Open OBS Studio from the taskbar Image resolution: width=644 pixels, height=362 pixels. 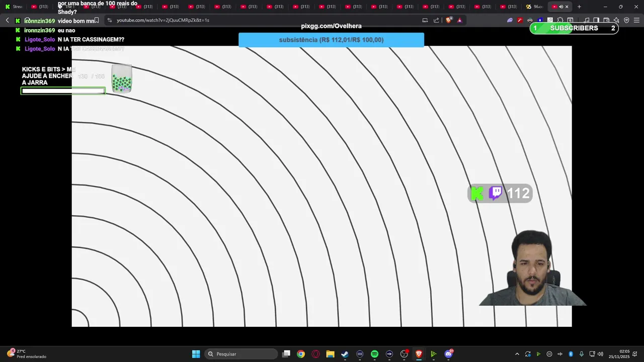point(404,354)
